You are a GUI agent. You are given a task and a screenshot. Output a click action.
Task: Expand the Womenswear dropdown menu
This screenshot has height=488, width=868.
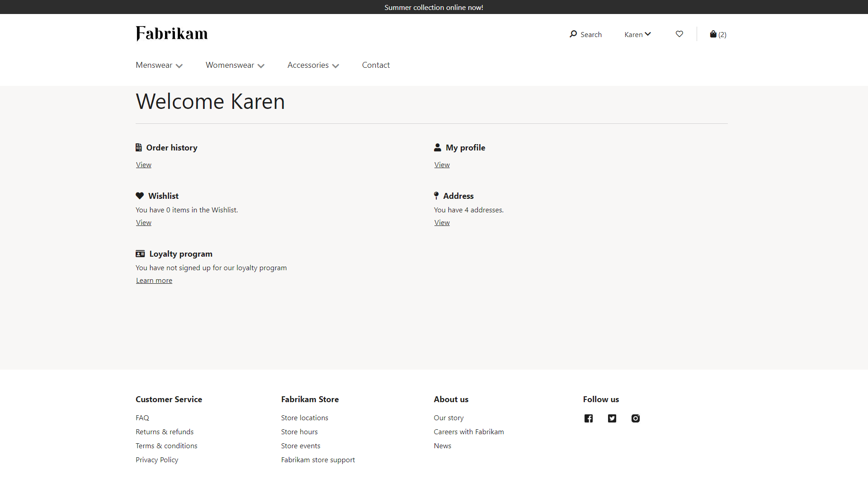coord(234,65)
